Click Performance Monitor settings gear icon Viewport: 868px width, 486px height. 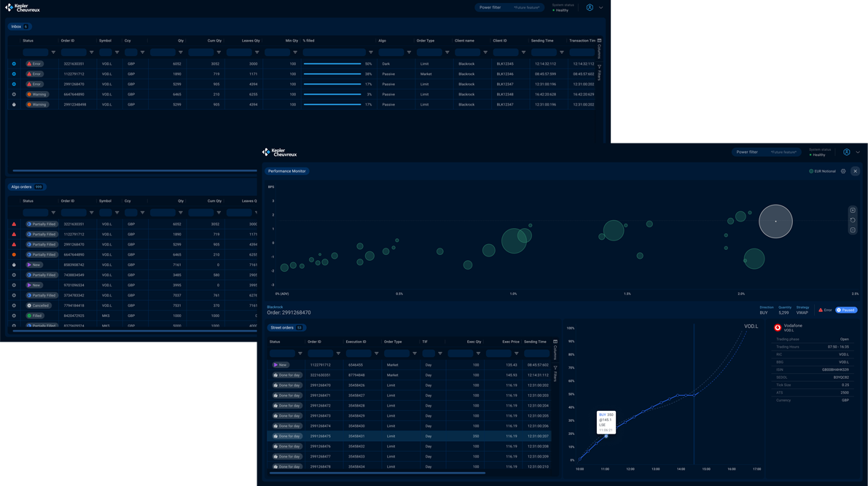pos(843,171)
